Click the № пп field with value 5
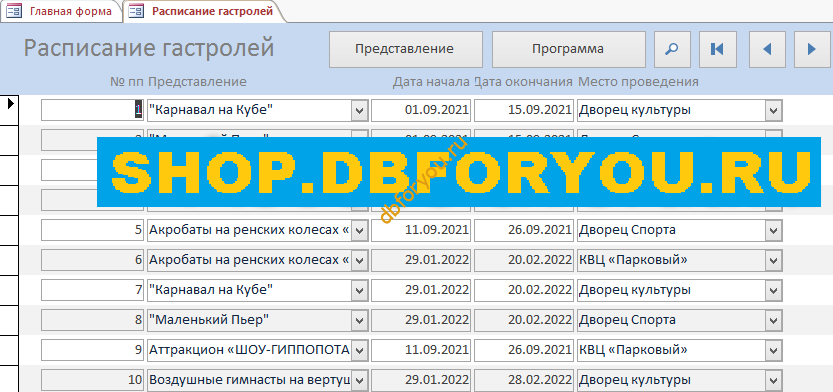This screenshot has height=392, width=833. pyautogui.click(x=92, y=231)
